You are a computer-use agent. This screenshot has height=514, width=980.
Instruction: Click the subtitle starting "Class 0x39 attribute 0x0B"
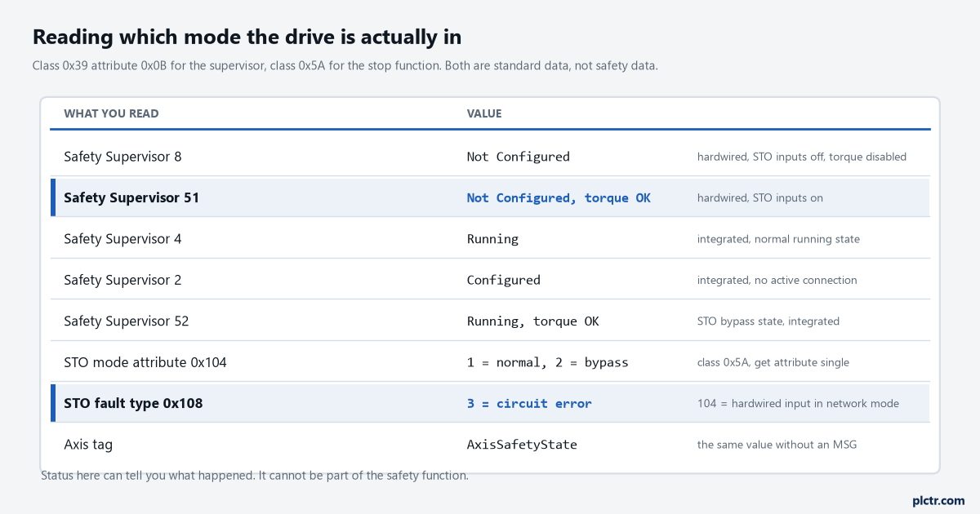pyautogui.click(x=345, y=65)
